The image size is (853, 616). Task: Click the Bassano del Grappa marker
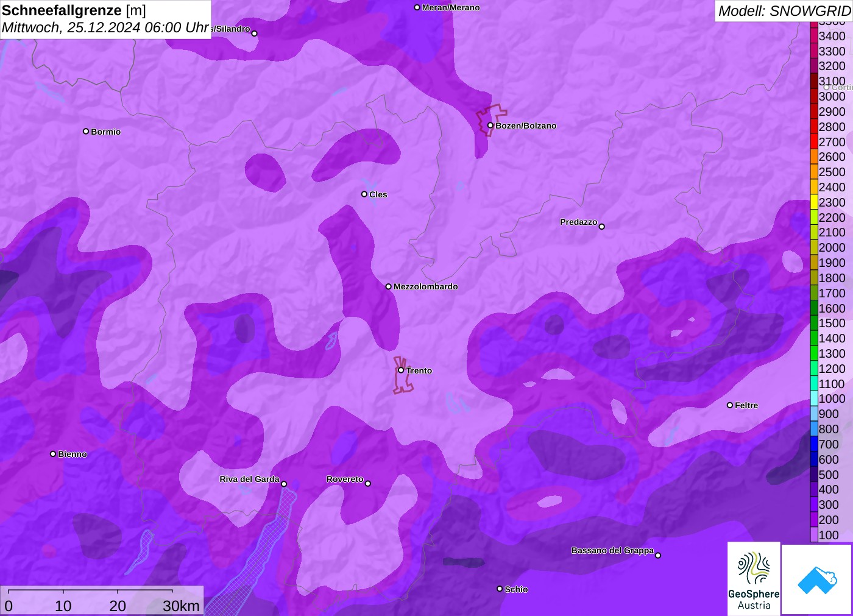(658, 555)
